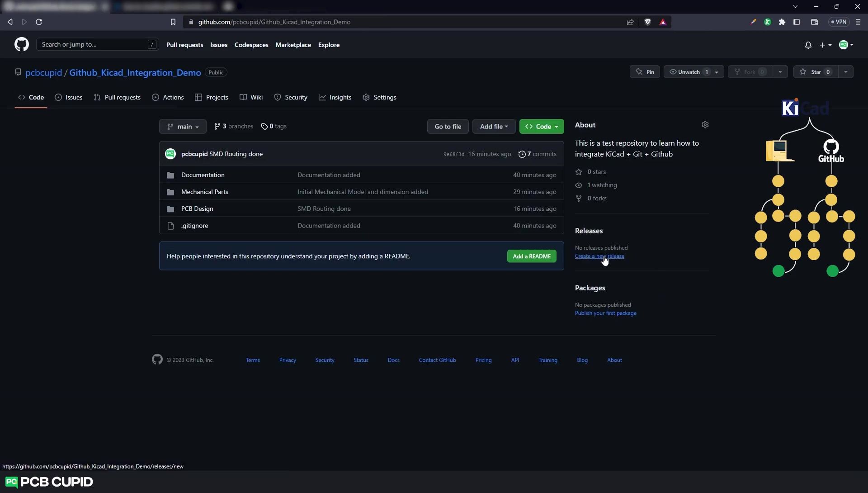Open the notifications bell

coord(808,45)
